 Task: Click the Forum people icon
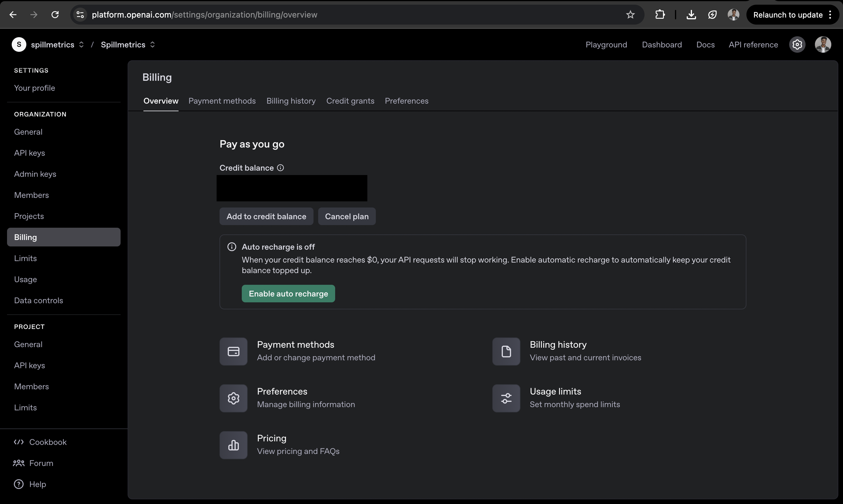[x=19, y=463]
